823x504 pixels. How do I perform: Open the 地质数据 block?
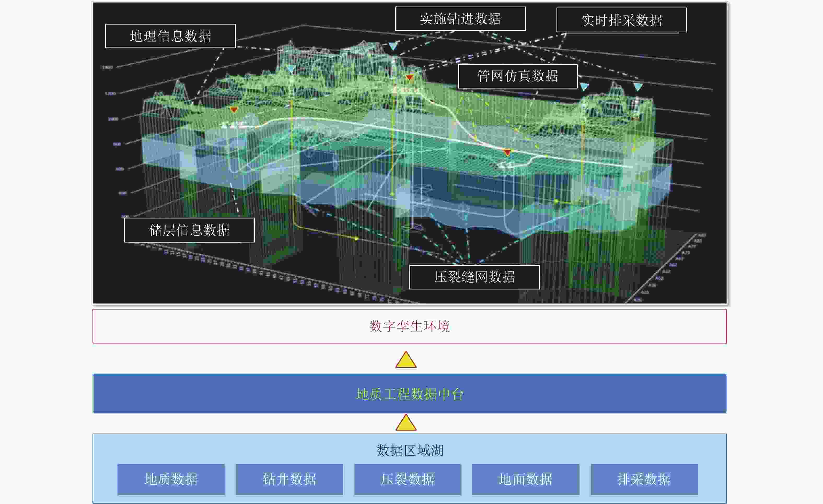point(171,479)
